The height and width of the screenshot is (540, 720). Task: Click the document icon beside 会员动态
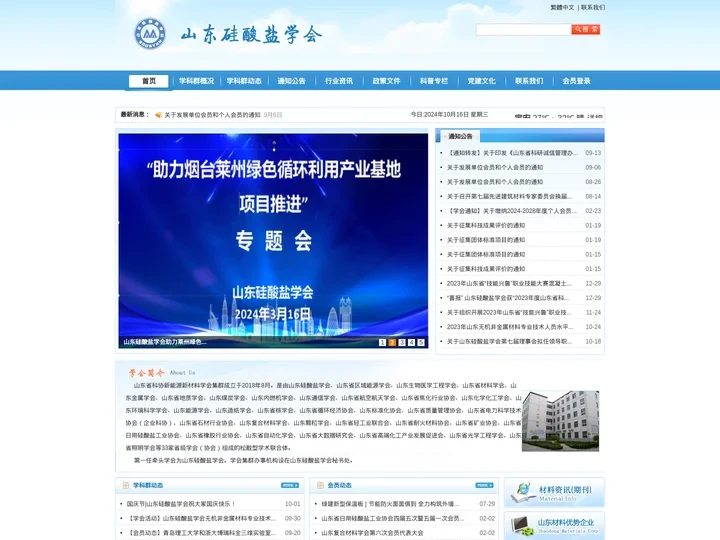[321, 485]
